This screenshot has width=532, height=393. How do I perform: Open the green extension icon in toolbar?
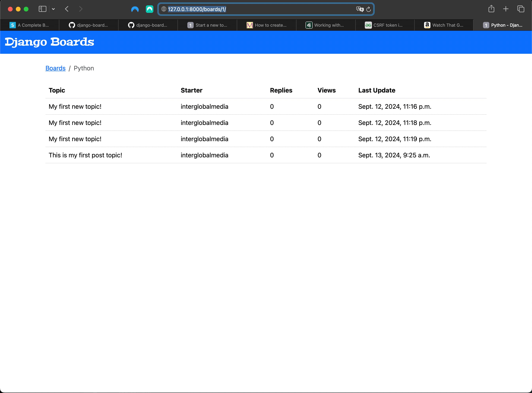pyautogui.click(x=150, y=9)
